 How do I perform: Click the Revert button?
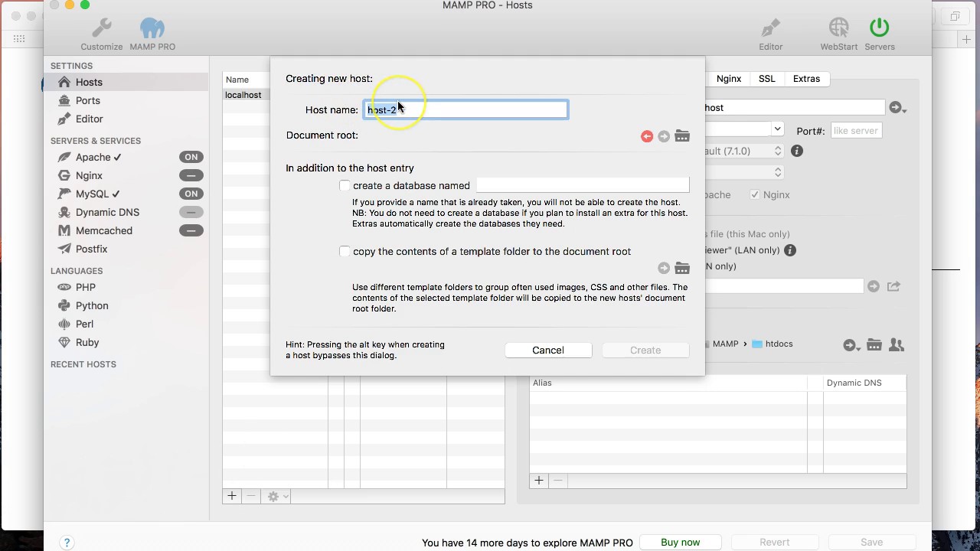click(775, 542)
